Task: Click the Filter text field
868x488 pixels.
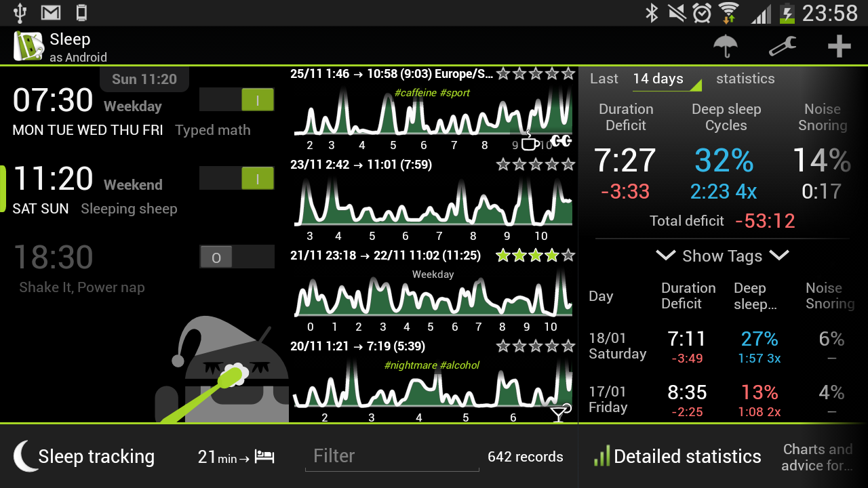Action: (392, 456)
